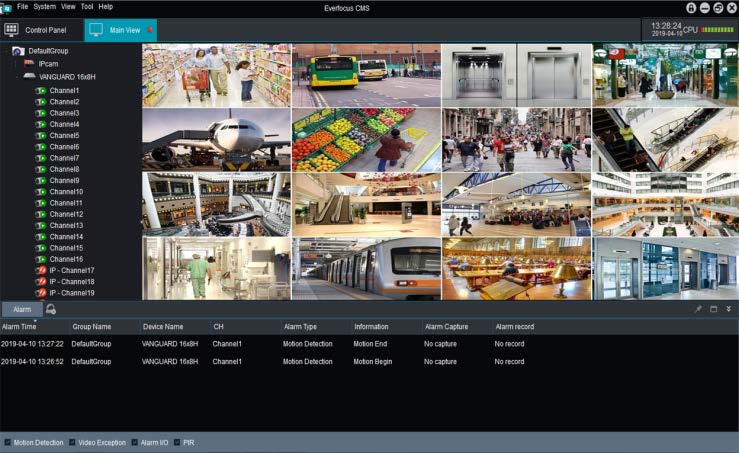The image size is (739, 453).
Task: Toggle the Alarm I/O checkbox
Action: 135,443
